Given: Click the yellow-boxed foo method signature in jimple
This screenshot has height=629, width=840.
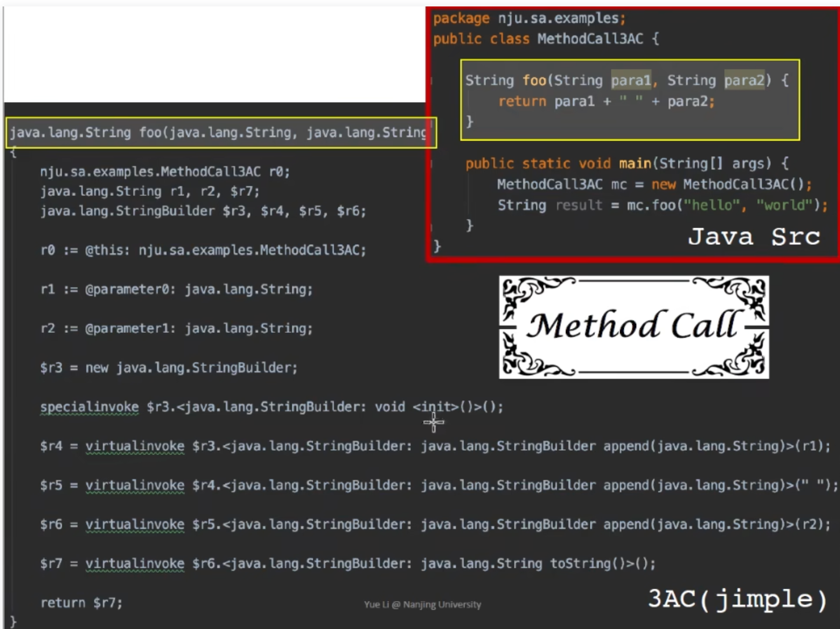Looking at the screenshot, I should click(x=220, y=133).
